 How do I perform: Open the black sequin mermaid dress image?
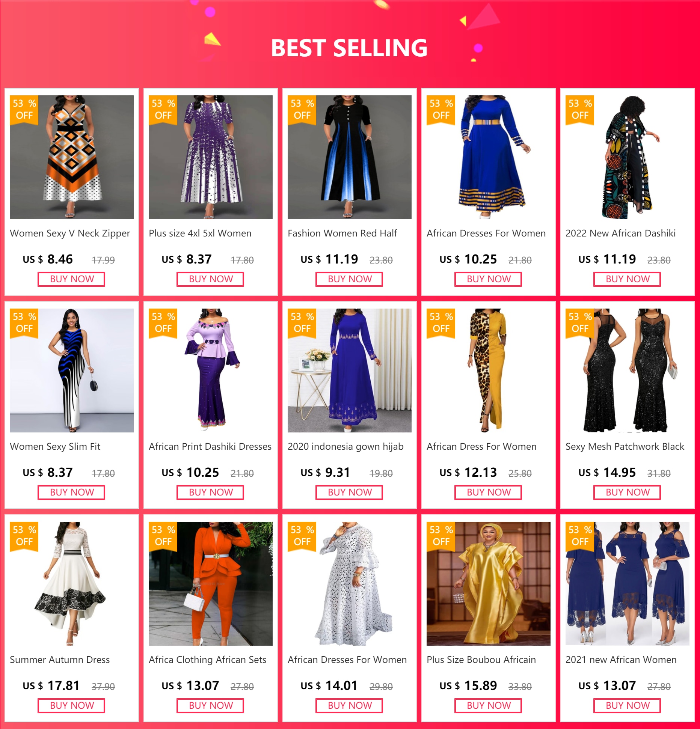628,370
